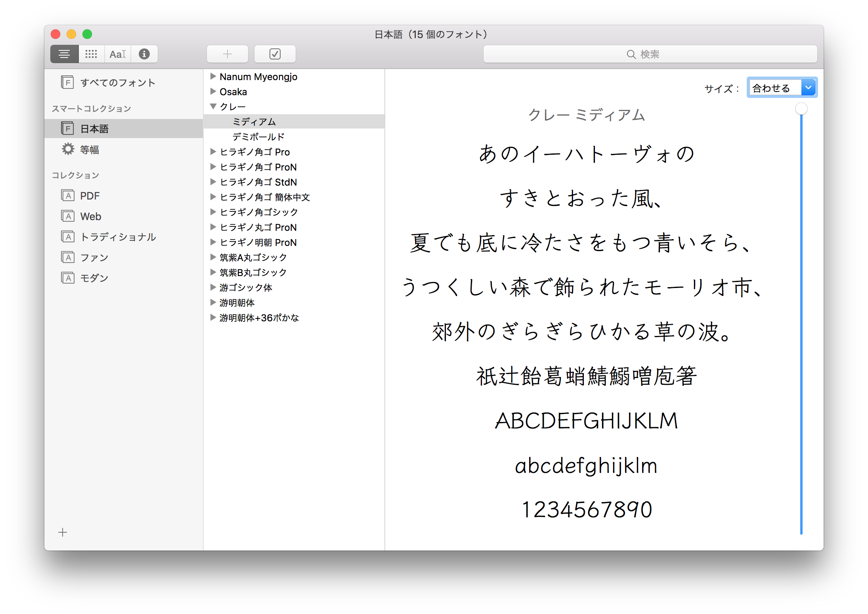Select すべてのフォント in the sidebar

[117, 83]
